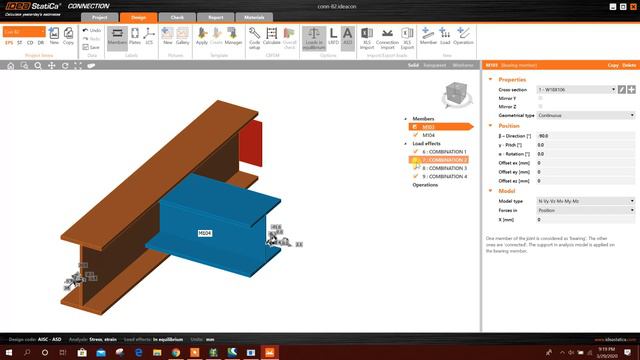
Task: Toggle checkmark for 6 : COMBINATION 1
Action: click(x=416, y=151)
